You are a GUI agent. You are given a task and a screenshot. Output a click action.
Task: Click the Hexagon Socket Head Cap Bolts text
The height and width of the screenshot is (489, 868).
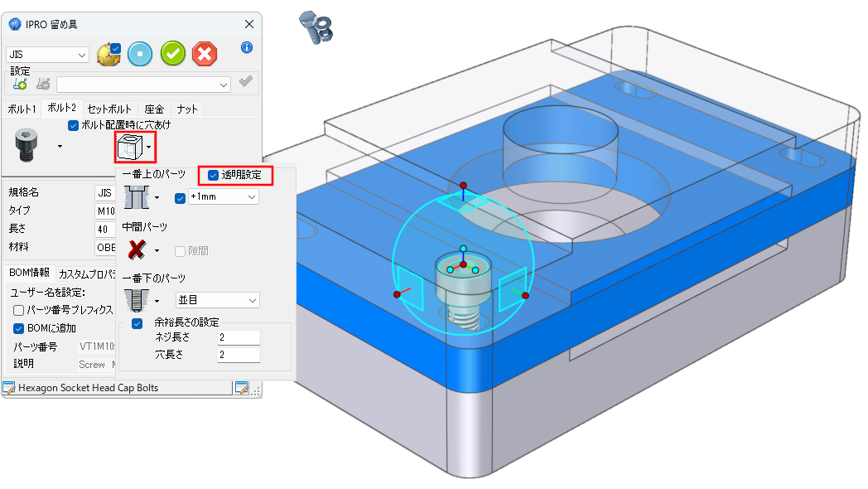coord(89,388)
